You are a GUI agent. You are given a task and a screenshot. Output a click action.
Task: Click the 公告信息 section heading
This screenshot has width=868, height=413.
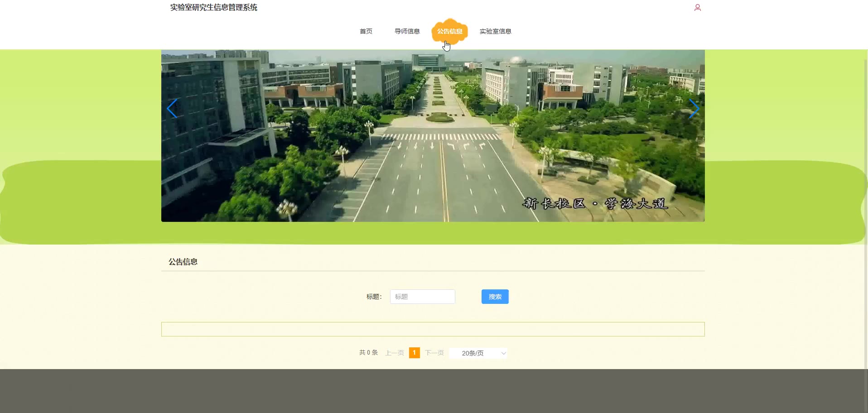click(183, 262)
